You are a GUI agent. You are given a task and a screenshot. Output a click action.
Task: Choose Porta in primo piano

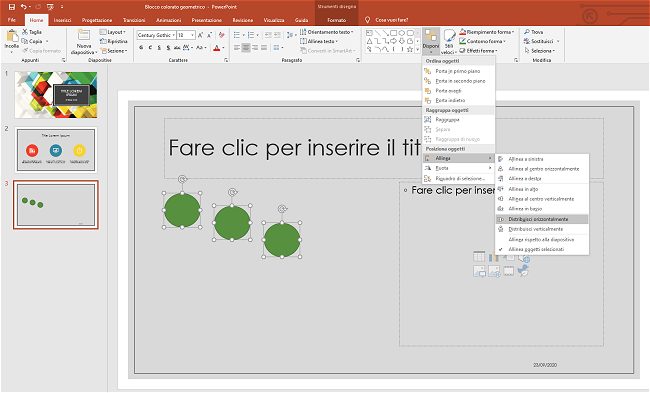coord(458,71)
